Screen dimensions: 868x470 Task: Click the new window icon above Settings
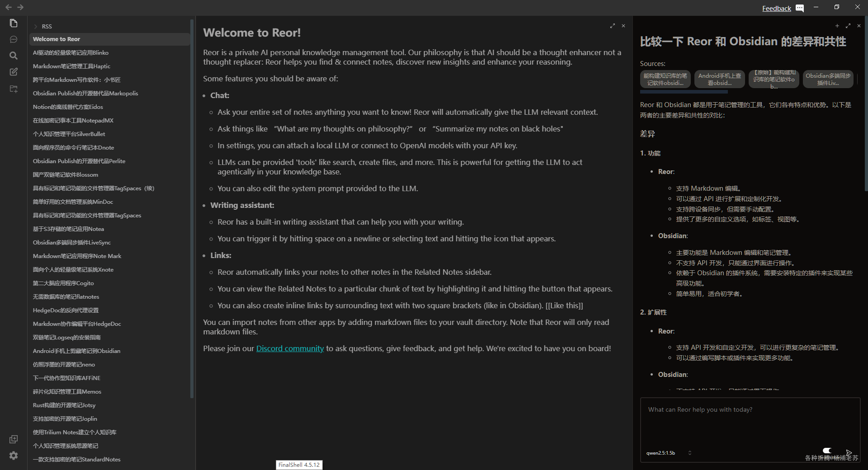(14, 439)
